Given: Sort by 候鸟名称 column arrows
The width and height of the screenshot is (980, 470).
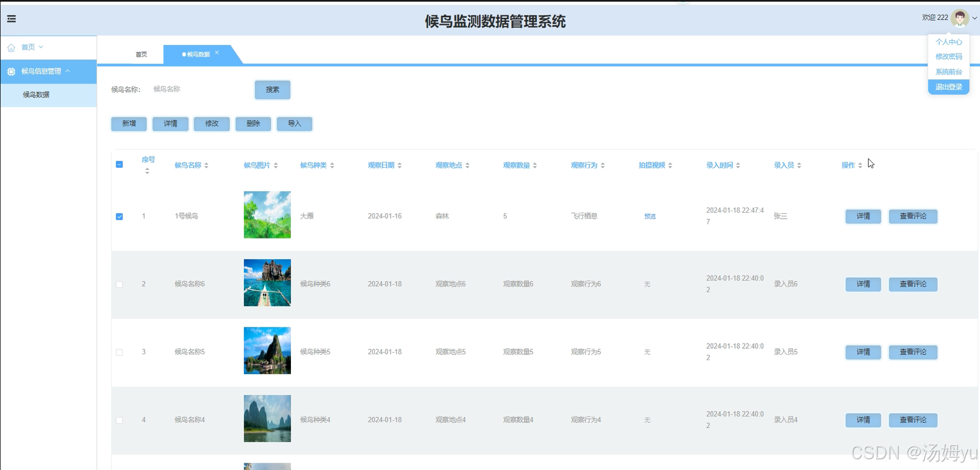Looking at the screenshot, I should click(x=206, y=166).
